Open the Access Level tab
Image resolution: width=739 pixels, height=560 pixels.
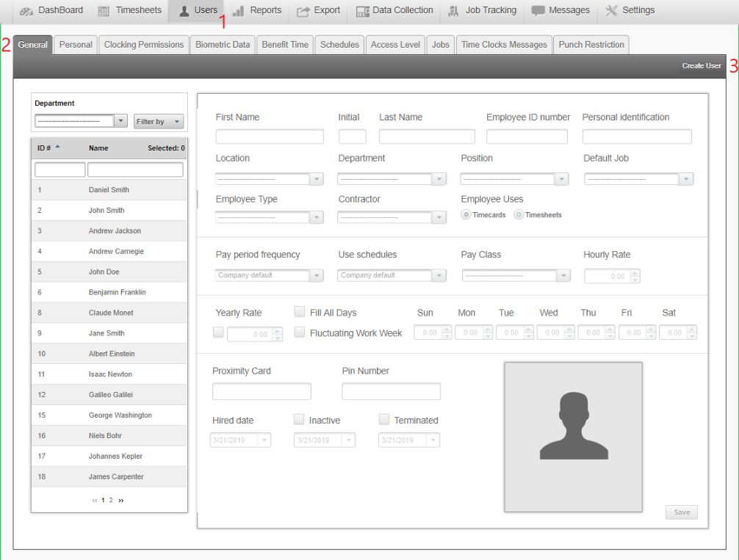point(395,45)
